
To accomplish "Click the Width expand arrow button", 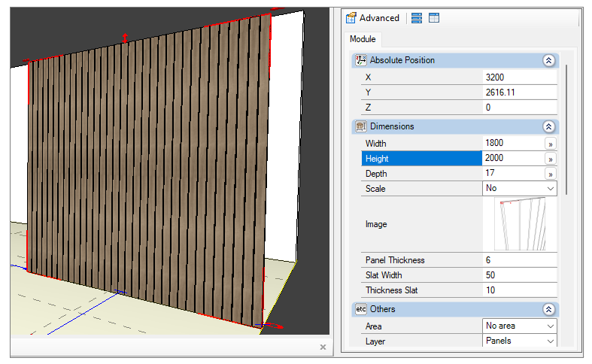I will pyautogui.click(x=551, y=144).
